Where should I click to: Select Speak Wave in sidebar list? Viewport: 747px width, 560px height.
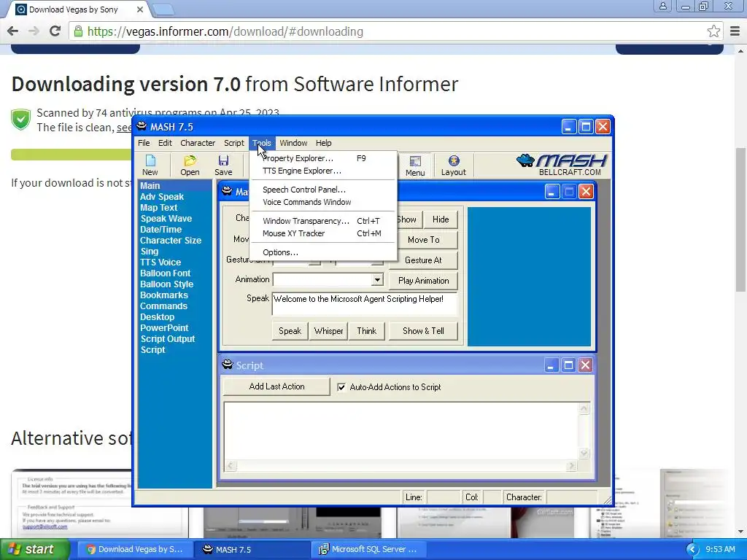[x=166, y=219]
